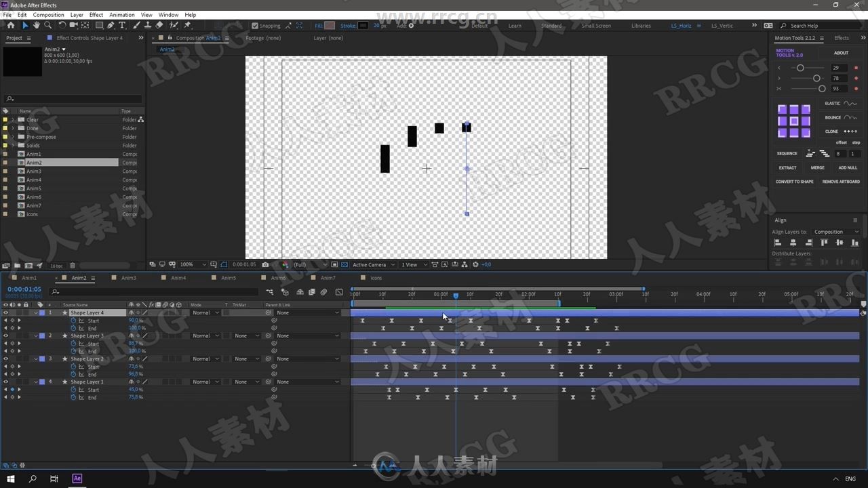Open the Composition menu
The height and width of the screenshot is (488, 868).
click(48, 14)
